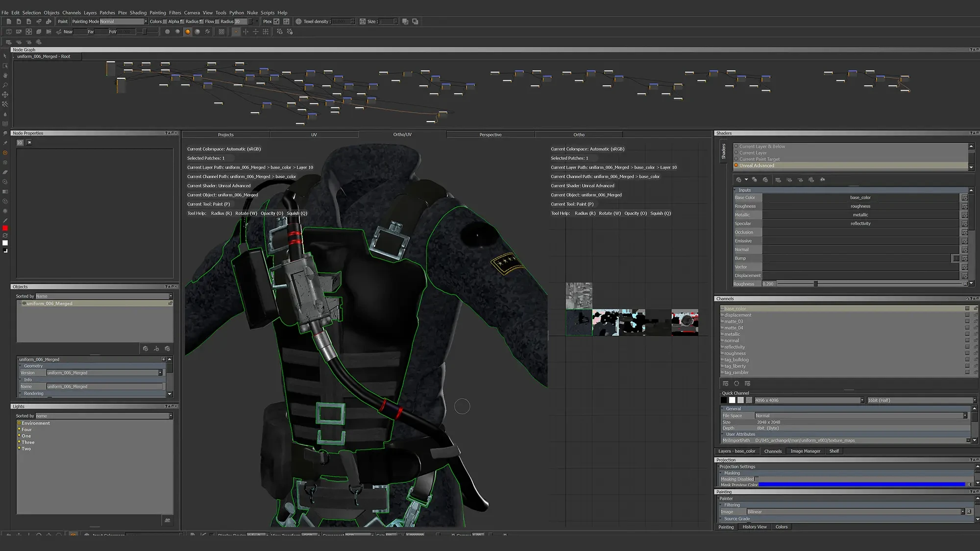Click the lock icon on base_color channel row
This screenshot has height=551, width=980.
pyautogui.click(x=975, y=309)
